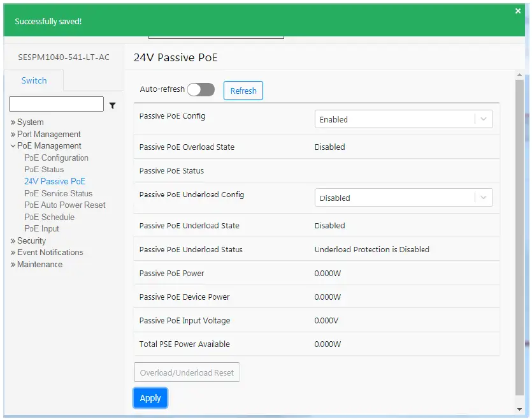532x419 pixels.
Task: Expand the Port Management section
Action: 48,134
